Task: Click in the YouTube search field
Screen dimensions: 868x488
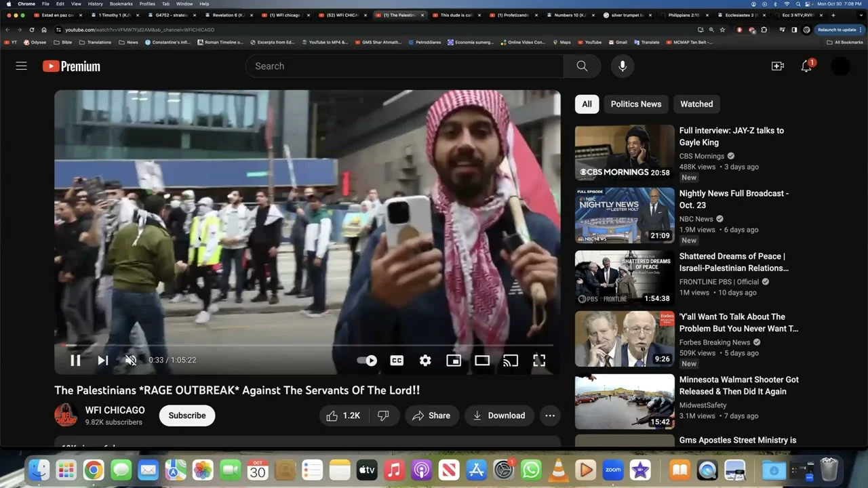Action: [x=407, y=66]
